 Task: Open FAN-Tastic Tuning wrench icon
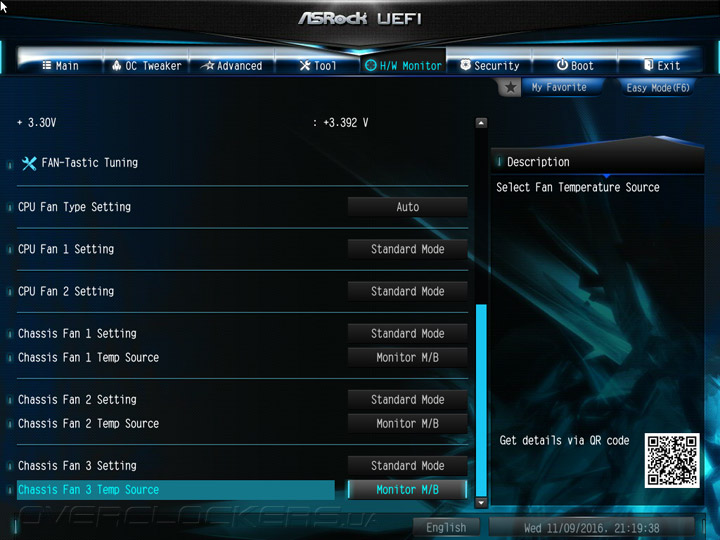point(29,163)
